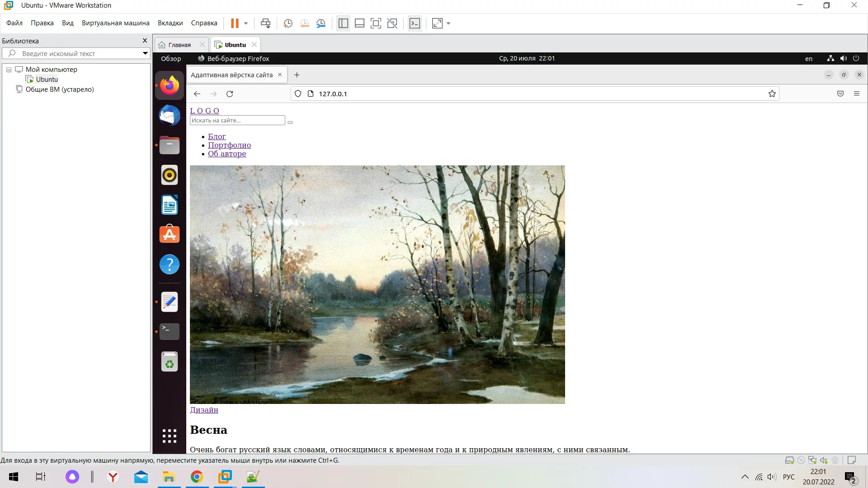Go back in Firefox
This screenshot has width=868, height=488.
click(x=197, y=94)
